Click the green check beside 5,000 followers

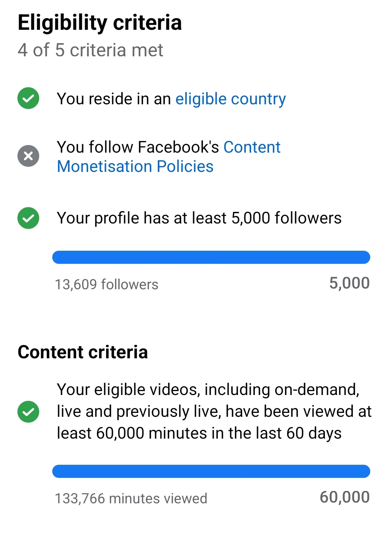point(28,218)
